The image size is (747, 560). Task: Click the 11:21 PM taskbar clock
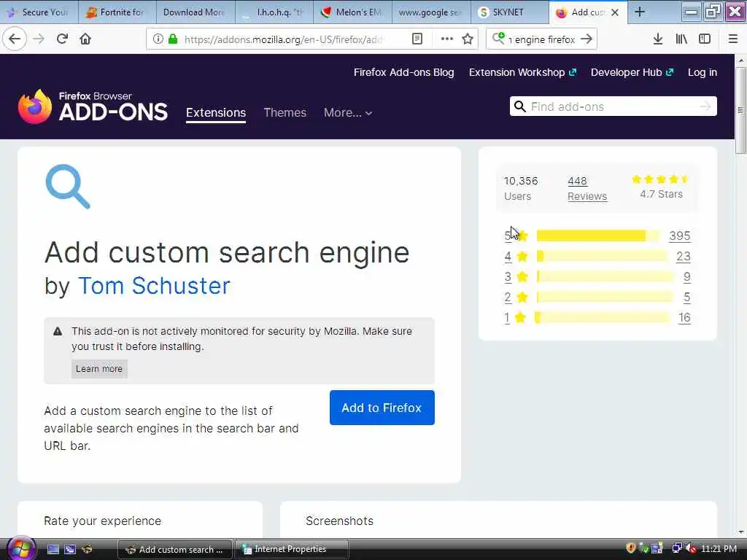(x=719, y=548)
